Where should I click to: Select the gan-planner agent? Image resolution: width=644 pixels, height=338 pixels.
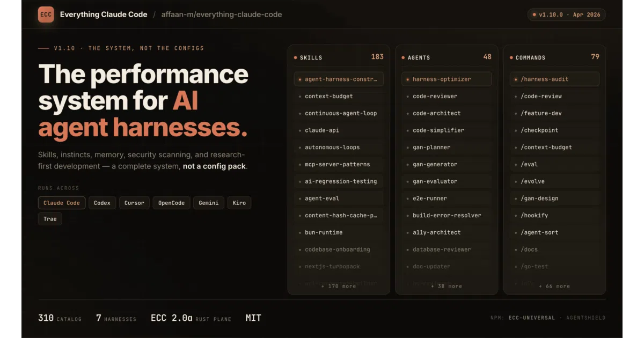click(x=447, y=148)
